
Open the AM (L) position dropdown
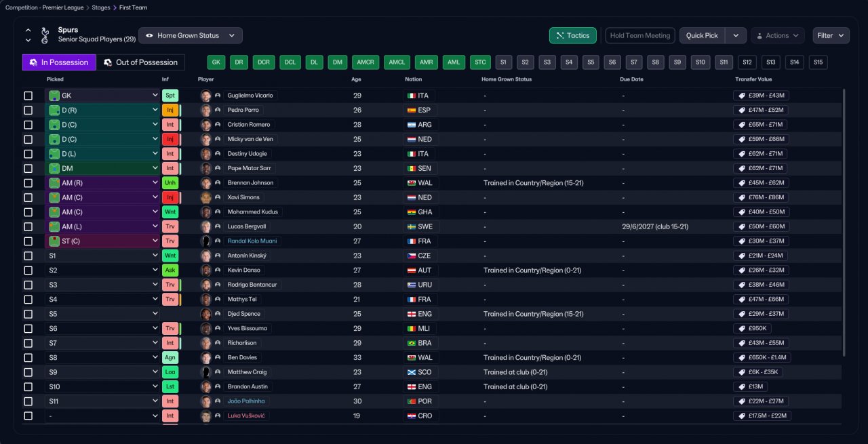102,226
